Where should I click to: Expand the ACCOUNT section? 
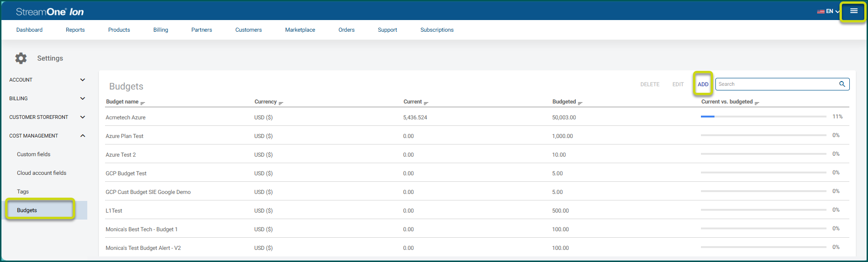click(x=47, y=80)
